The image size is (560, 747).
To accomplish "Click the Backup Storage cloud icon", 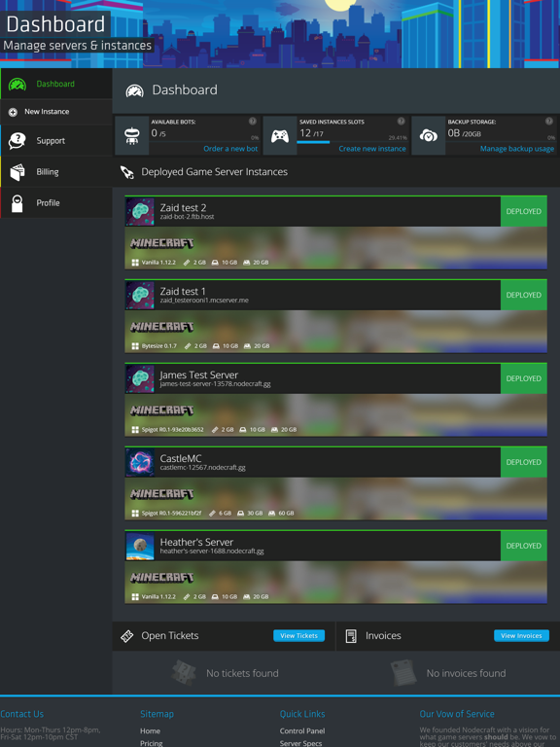I will pyautogui.click(x=428, y=136).
